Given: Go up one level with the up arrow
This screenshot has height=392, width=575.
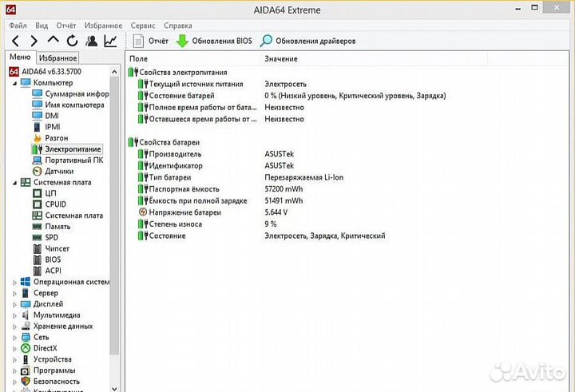Looking at the screenshot, I should click(x=54, y=40).
